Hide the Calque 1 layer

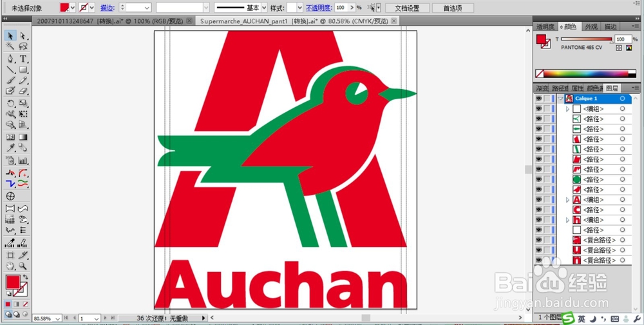tap(538, 99)
